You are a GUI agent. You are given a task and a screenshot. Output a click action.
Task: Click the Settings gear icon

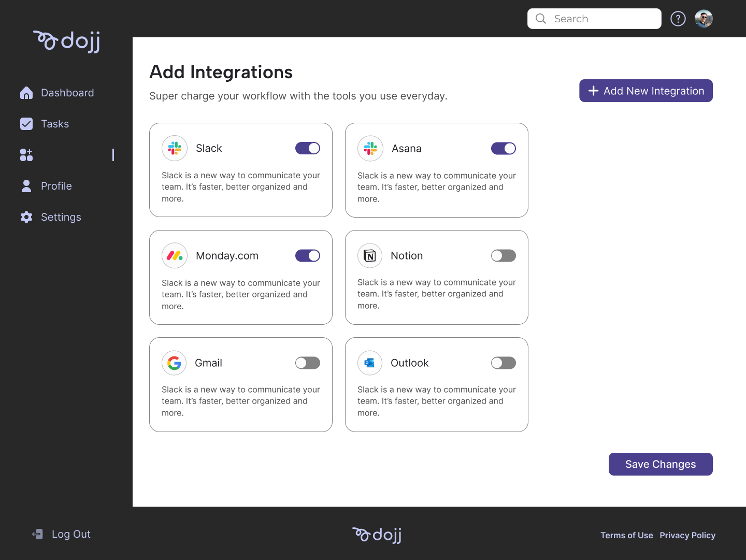click(26, 217)
